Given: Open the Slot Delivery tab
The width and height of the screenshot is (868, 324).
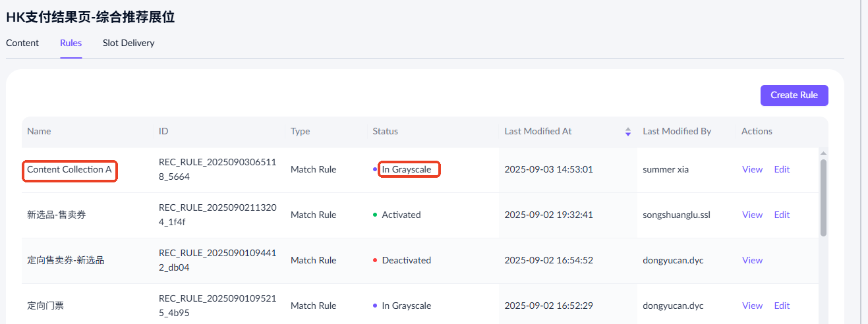Looking at the screenshot, I should tap(129, 43).
